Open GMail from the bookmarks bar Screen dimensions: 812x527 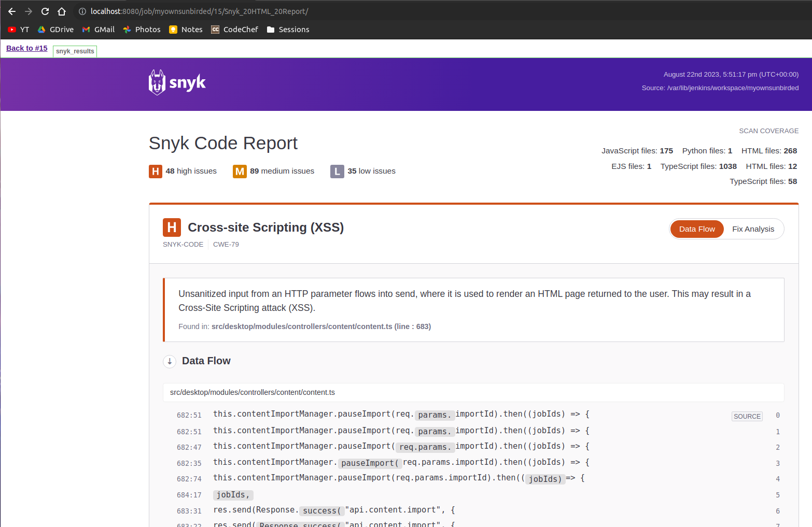coord(98,30)
